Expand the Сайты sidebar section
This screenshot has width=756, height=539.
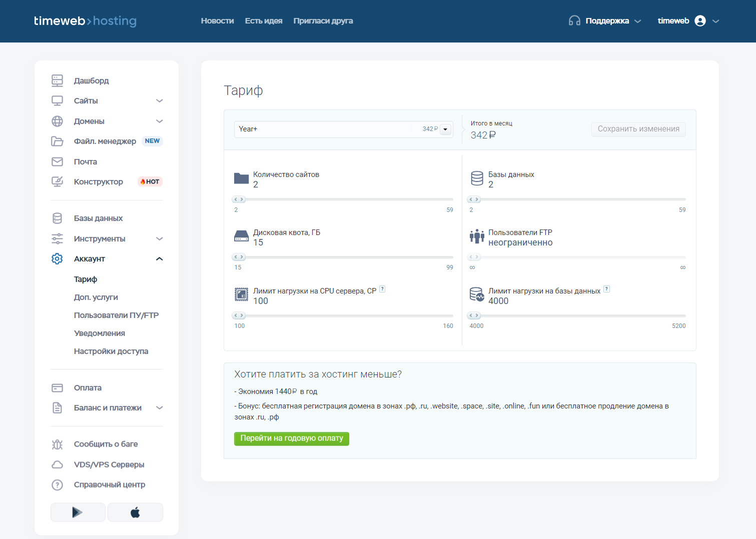159,101
